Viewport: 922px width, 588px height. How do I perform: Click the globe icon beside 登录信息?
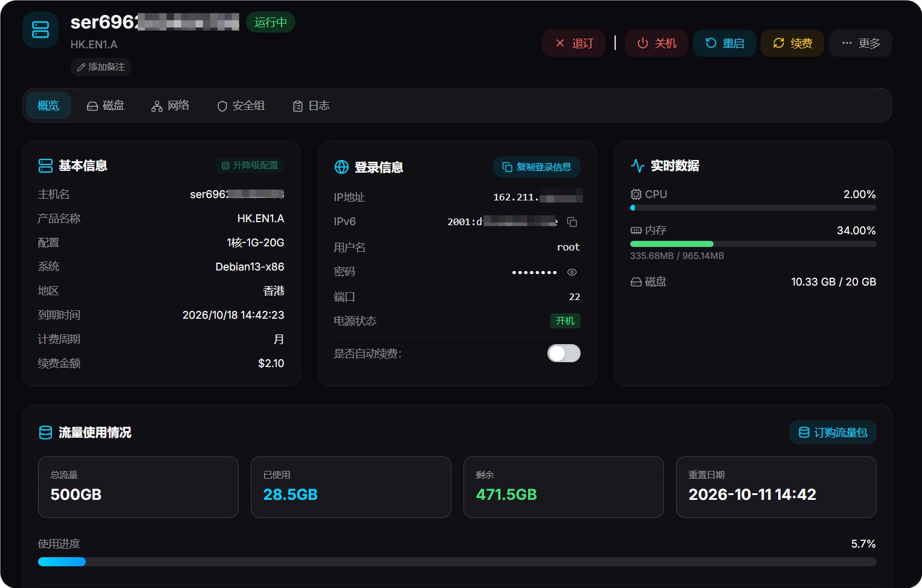[x=341, y=167]
